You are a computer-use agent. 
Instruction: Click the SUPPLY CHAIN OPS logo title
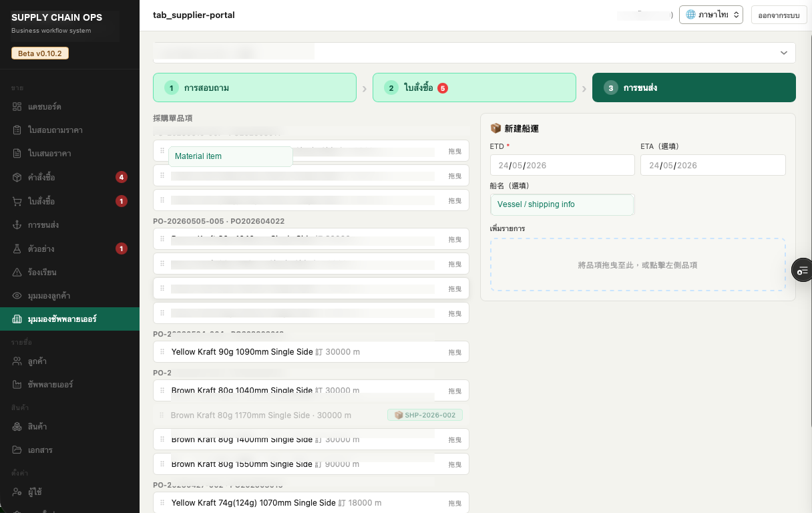[x=57, y=17]
